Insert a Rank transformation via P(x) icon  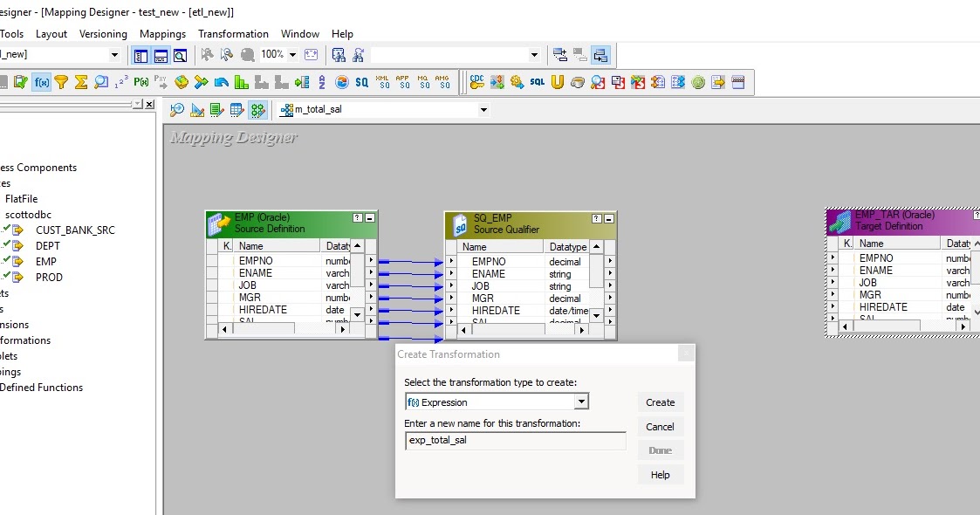[140, 82]
